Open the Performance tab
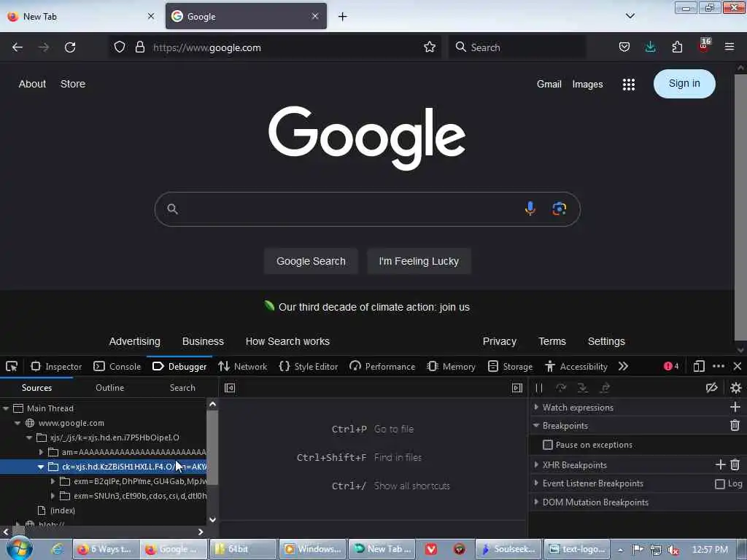The height and width of the screenshot is (560, 747). coord(382,366)
